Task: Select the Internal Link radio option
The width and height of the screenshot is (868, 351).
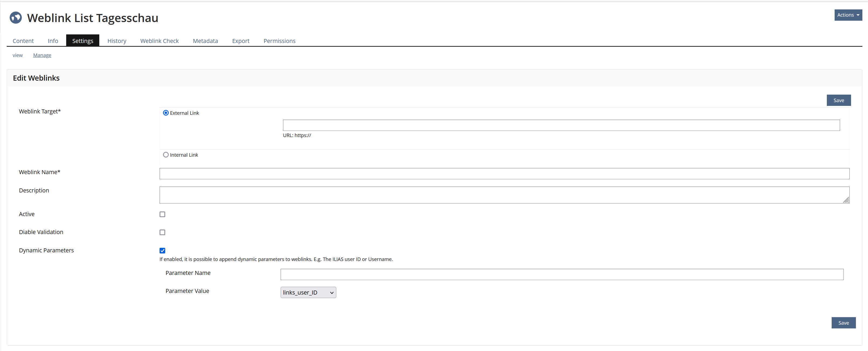Action: pos(166,155)
